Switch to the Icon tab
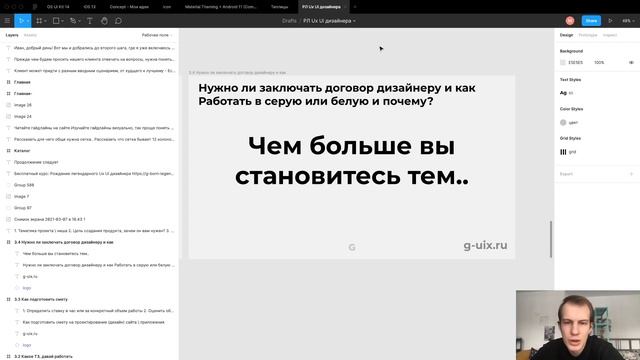 click(x=167, y=7)
